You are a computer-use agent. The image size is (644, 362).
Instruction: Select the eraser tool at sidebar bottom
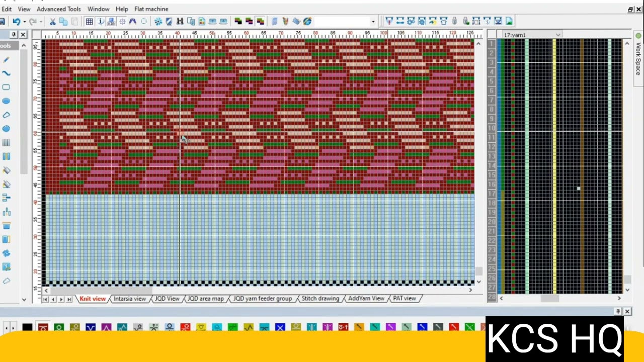point(6,281)
